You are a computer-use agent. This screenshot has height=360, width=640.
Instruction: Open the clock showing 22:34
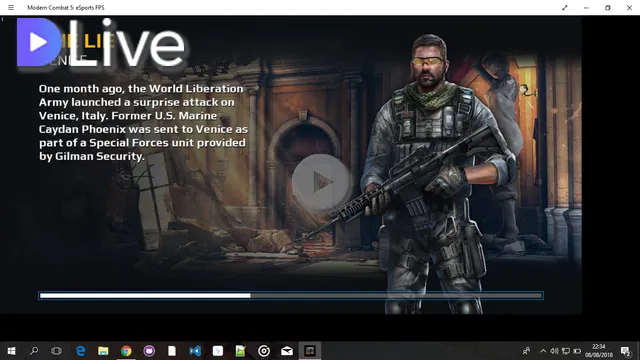(x=599, y=351)
